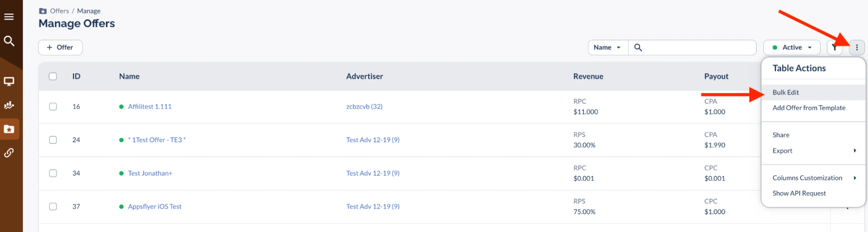Open the hamburger navigation menu
868x232 pixels.
(9, 17)
